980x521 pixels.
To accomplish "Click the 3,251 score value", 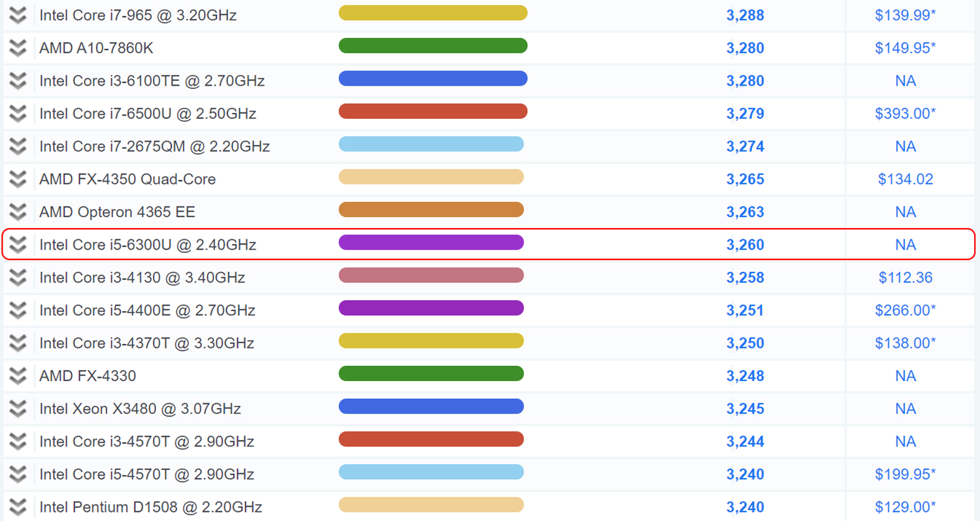I will [745, 310].
